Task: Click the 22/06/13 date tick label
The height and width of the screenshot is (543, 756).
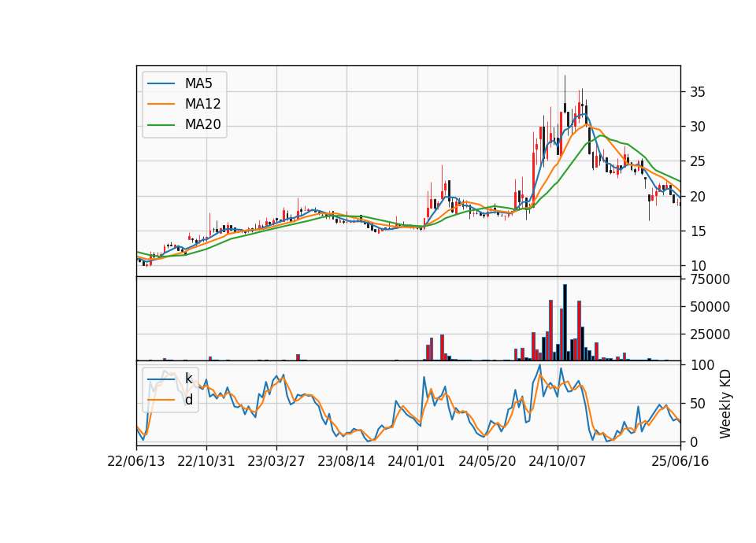Action: click(136, 461)
